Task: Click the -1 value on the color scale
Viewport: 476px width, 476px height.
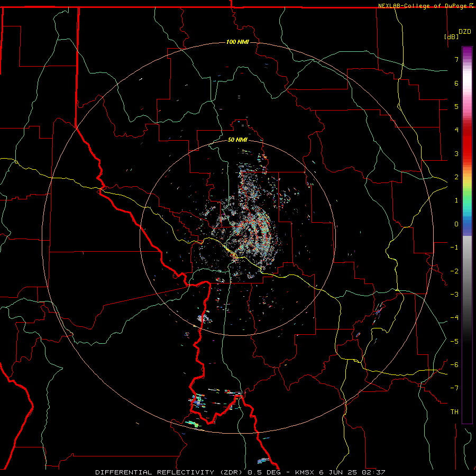Action: [x=454, y=248]
